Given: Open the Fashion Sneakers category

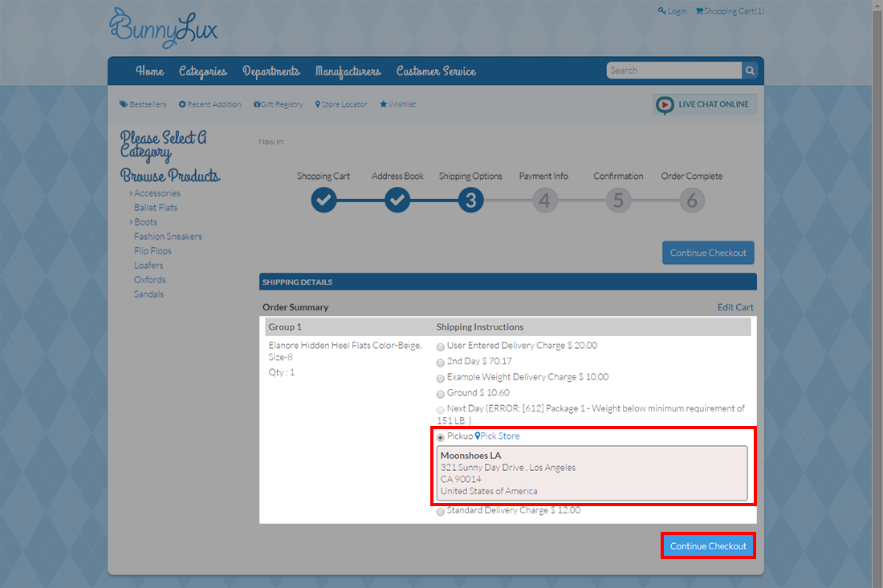Looking at the screenshot, I should click(x=168, y=237).
